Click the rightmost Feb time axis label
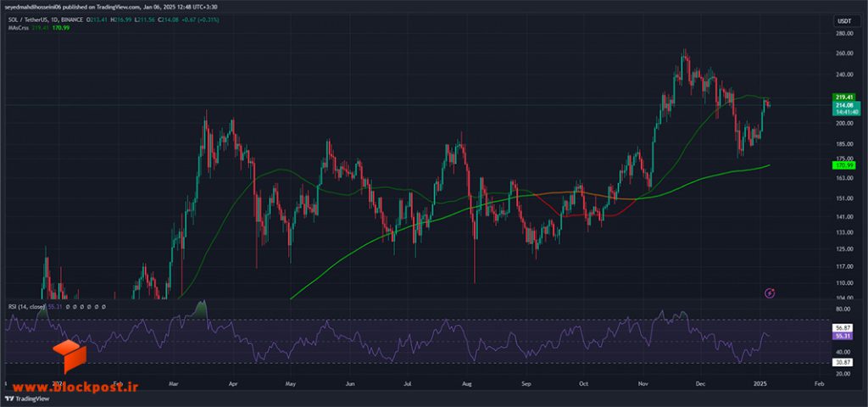This screenshot has width=868, height=407. point(820,383)
